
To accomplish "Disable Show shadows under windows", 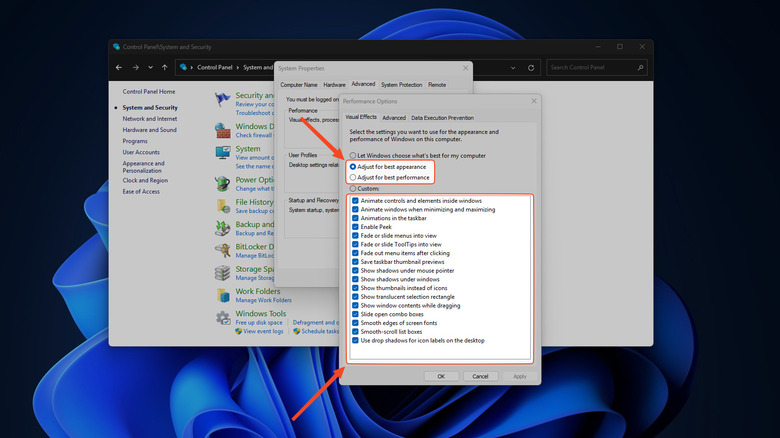I will point(355,279).
